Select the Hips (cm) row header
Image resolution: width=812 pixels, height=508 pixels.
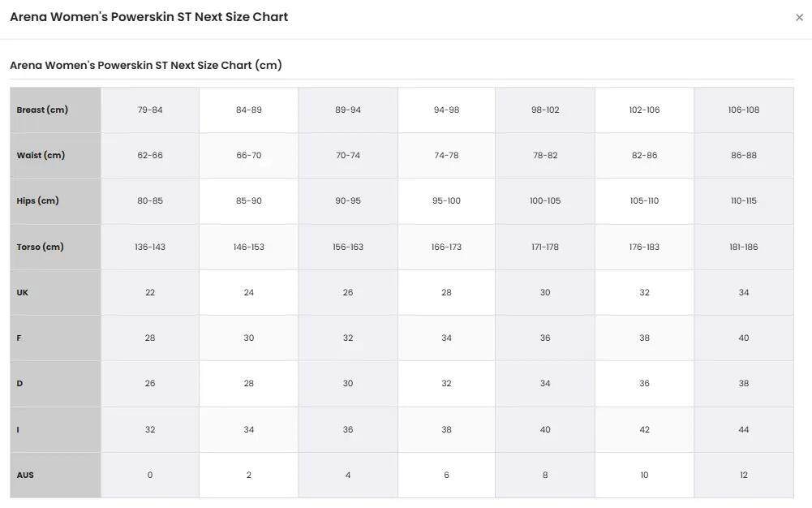55,201
